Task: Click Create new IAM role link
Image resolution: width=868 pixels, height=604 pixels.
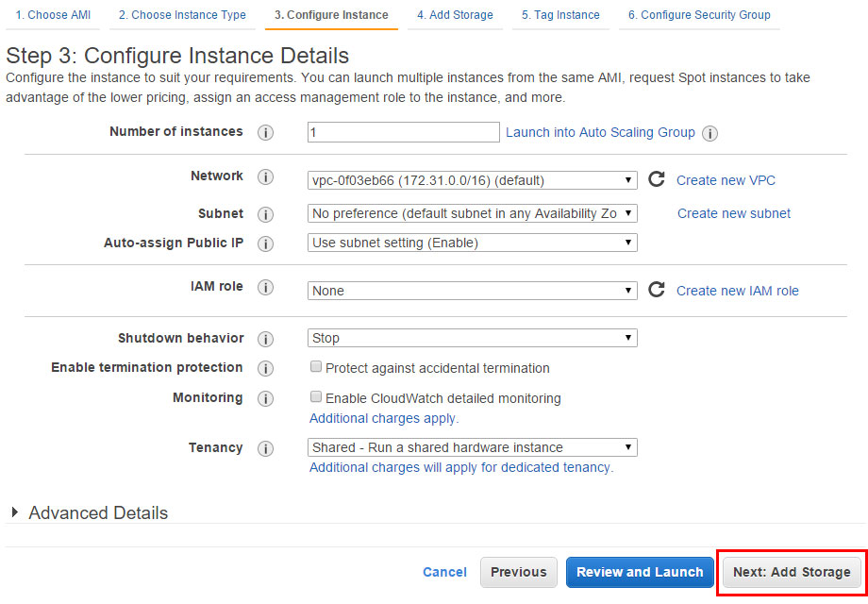Action: [738, 291]
